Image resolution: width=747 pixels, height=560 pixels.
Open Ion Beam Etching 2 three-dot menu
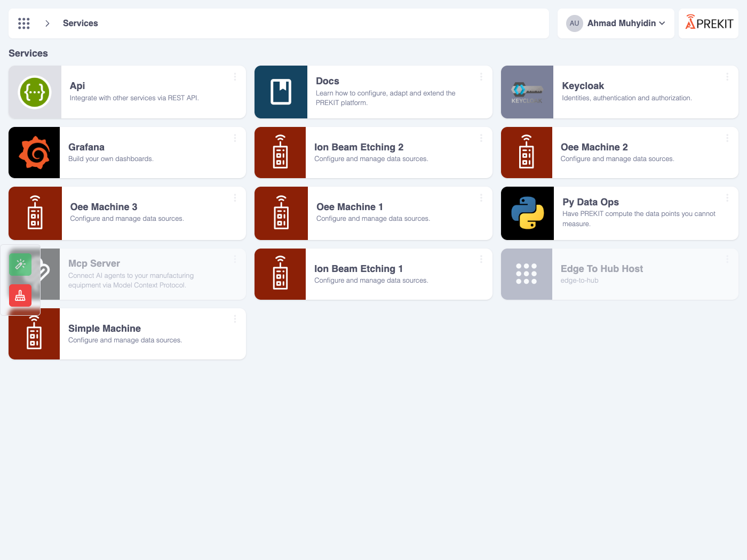481,138
